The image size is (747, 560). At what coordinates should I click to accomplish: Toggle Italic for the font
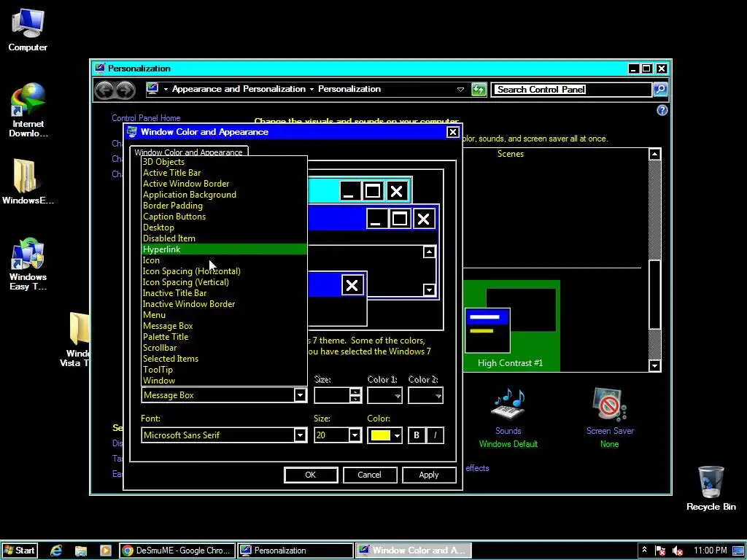click(x=435, y=435)
